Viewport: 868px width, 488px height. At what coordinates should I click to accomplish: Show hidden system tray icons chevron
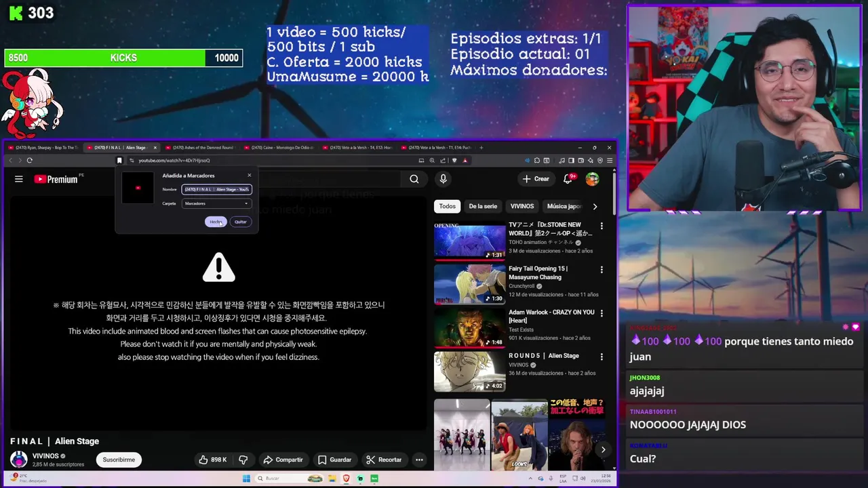pos(530,479)
